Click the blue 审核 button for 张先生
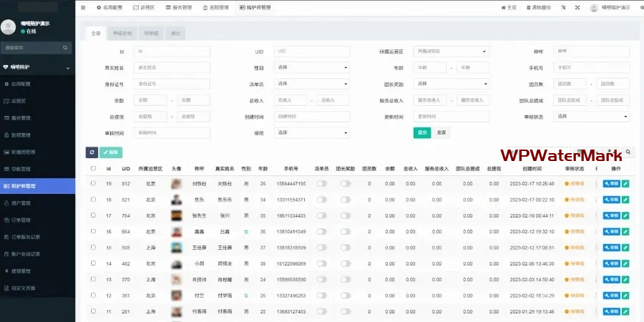 point(611,216)
